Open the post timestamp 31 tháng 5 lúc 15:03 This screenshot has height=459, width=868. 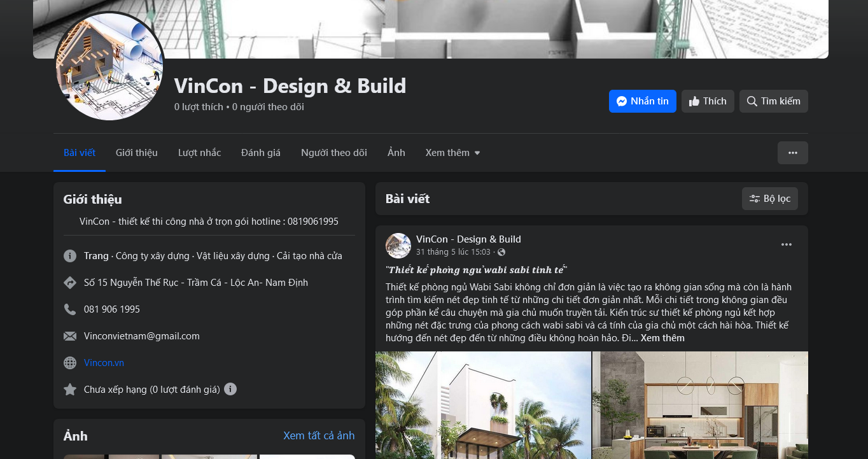pyautogui.click(x=453, y=253)
